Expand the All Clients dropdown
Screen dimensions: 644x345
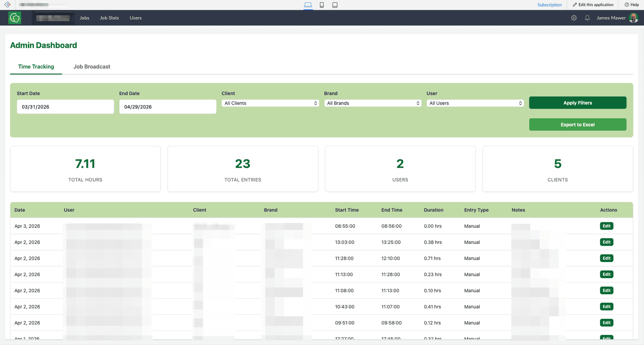(x=270, y=103)
